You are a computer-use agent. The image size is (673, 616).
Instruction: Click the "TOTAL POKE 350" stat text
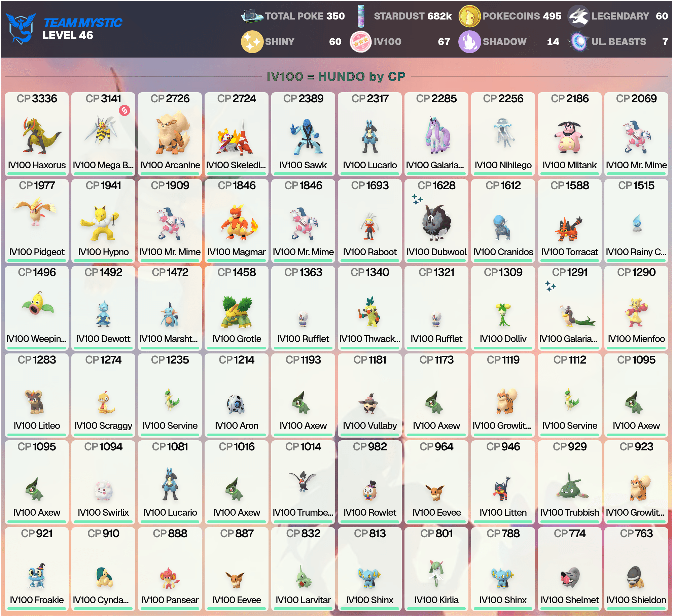pos(305,16)
